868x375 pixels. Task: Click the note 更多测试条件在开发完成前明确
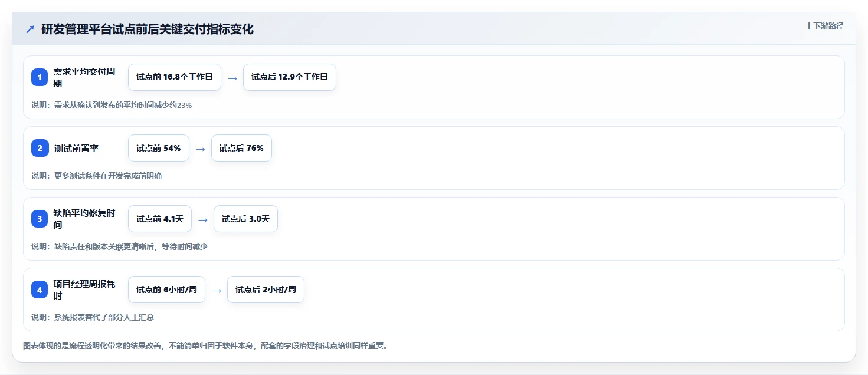tap(96, 176)
